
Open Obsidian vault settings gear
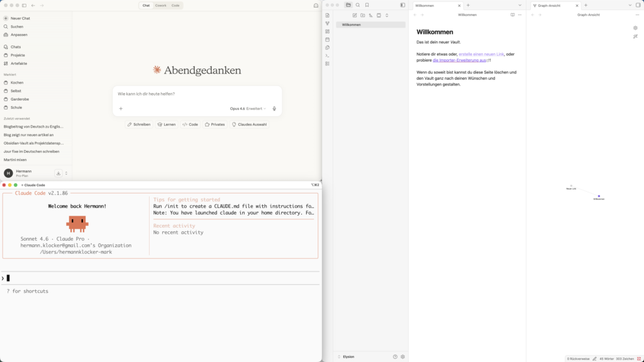[402, 356]
